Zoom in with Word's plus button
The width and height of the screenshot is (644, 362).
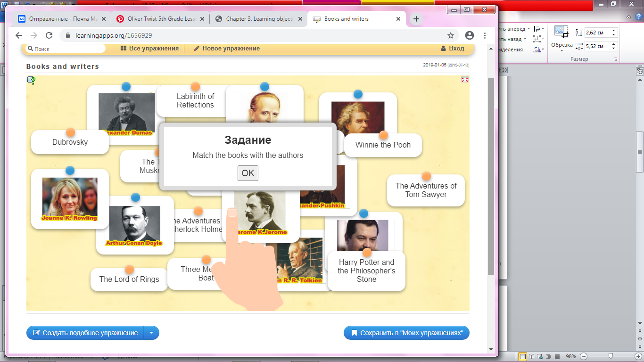tap(637, 356)
